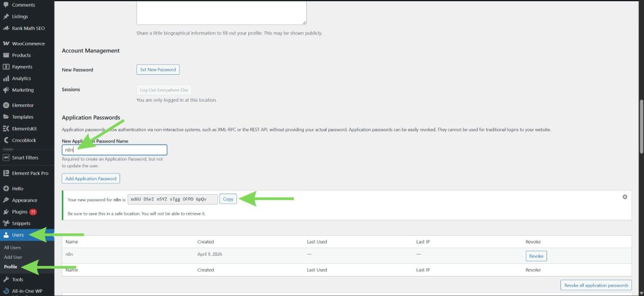This screenshot has width=644, height=296.
Task: Click the WooCommerce icon in sidebar
Action: click(x=6, y=44)
